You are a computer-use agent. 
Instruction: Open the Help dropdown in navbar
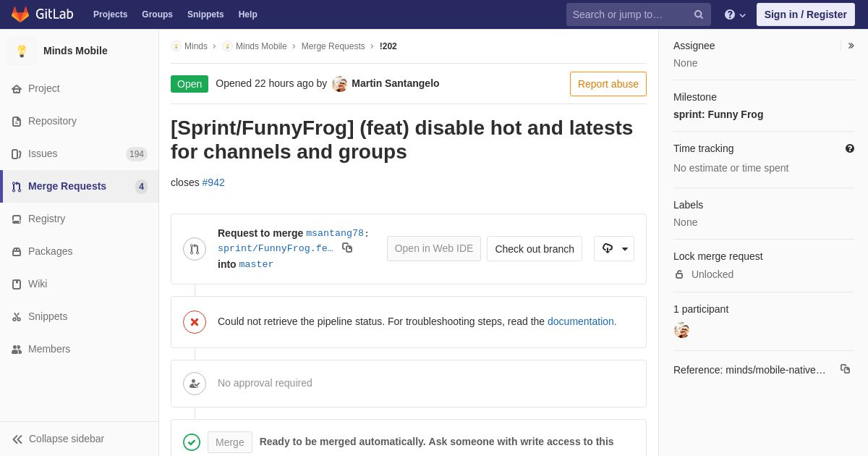[x=735, y=14]
